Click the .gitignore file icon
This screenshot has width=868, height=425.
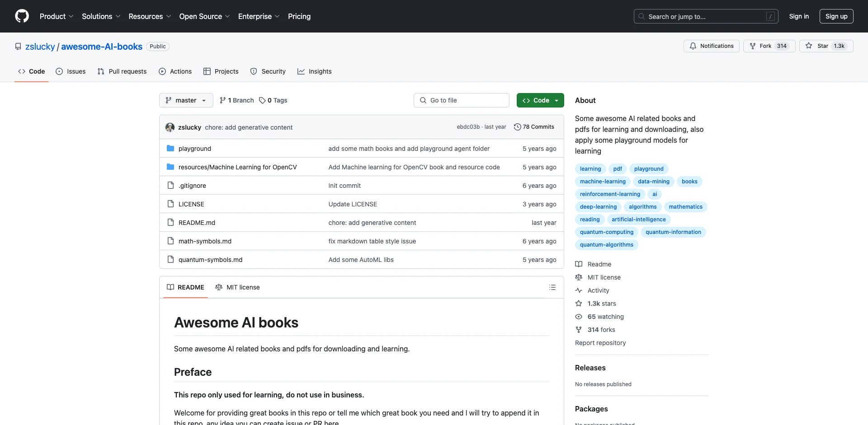(x=170, y=186)
